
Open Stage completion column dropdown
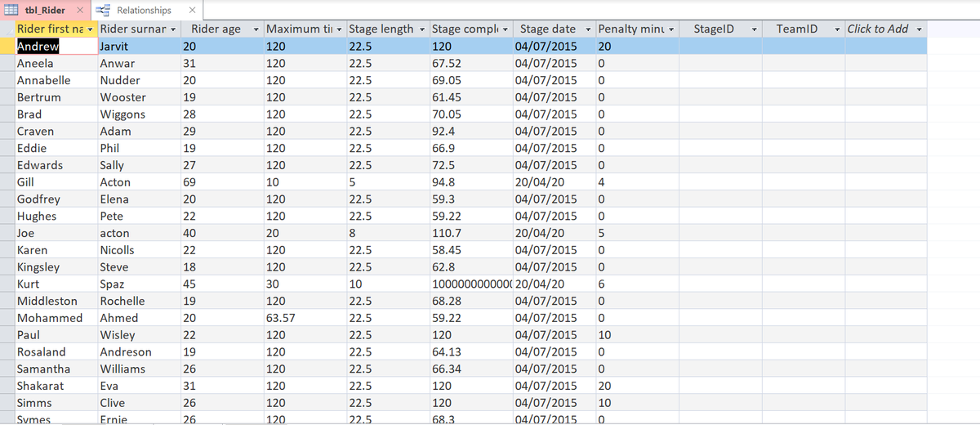506,29
